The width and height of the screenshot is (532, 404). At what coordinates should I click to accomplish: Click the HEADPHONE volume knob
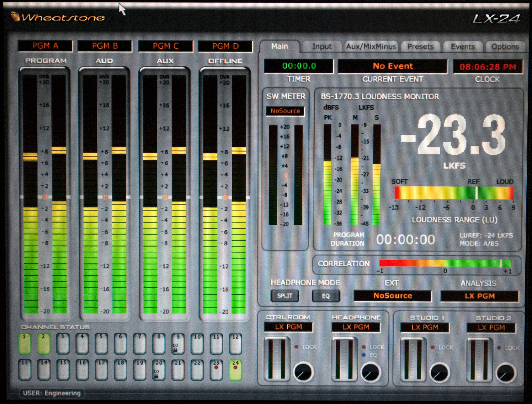coord(371,372)
